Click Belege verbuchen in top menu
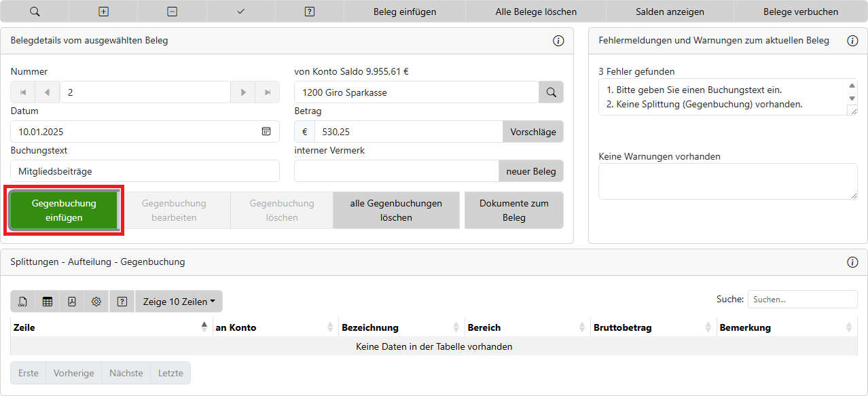 pyautogui.click(x=800, y=12)
